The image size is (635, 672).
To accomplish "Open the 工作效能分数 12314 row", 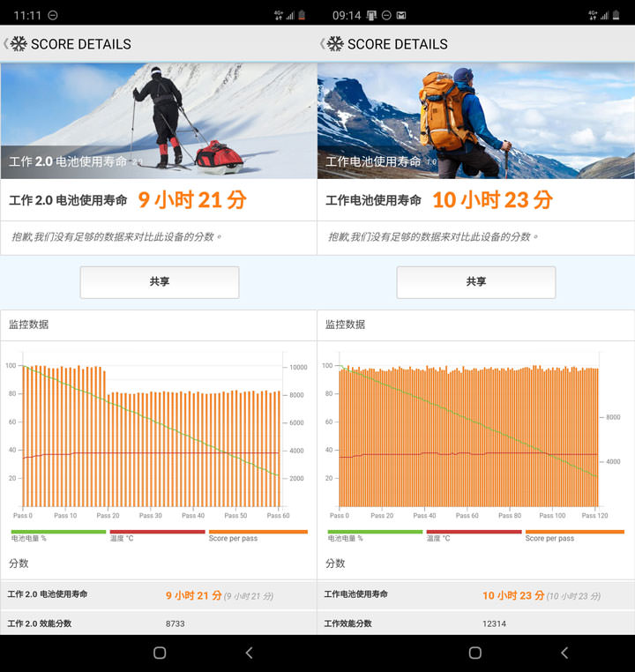I will click(x=475, y=623).
